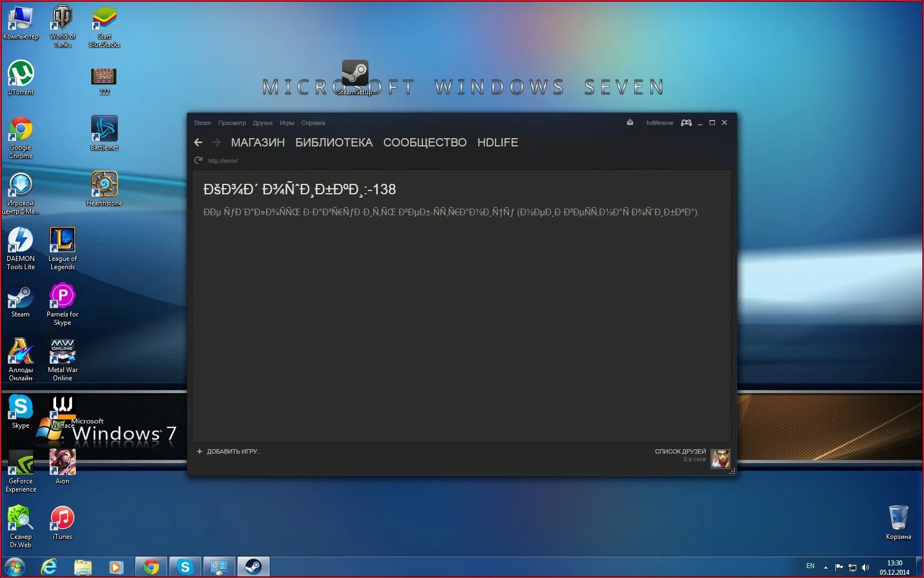The width and height of the screenshot is (924, 578).
Task: Open DAEMON Tools Lite shortcut
Action: coord(20,249)
